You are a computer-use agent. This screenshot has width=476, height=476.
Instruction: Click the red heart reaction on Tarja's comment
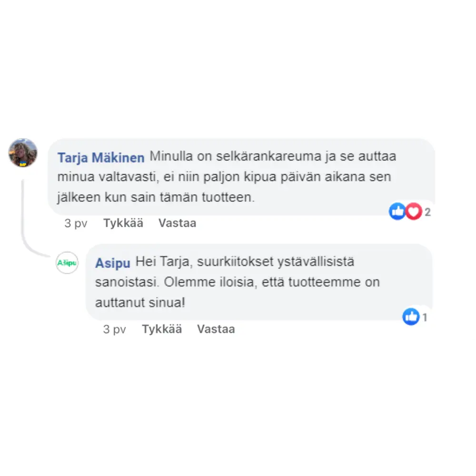(x=414, y=211)
